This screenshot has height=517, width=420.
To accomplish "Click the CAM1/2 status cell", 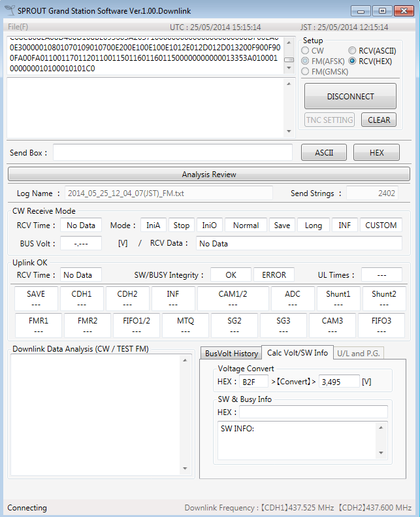I will [233, 299].
